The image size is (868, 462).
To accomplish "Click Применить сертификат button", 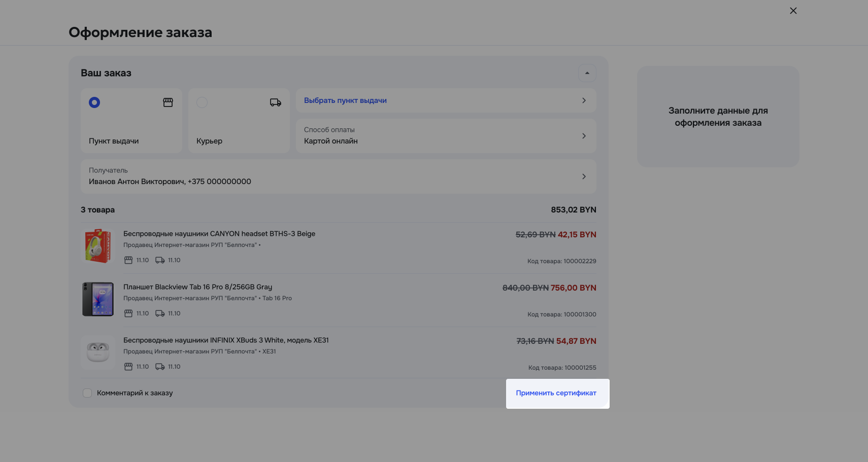I will (556, 393).
